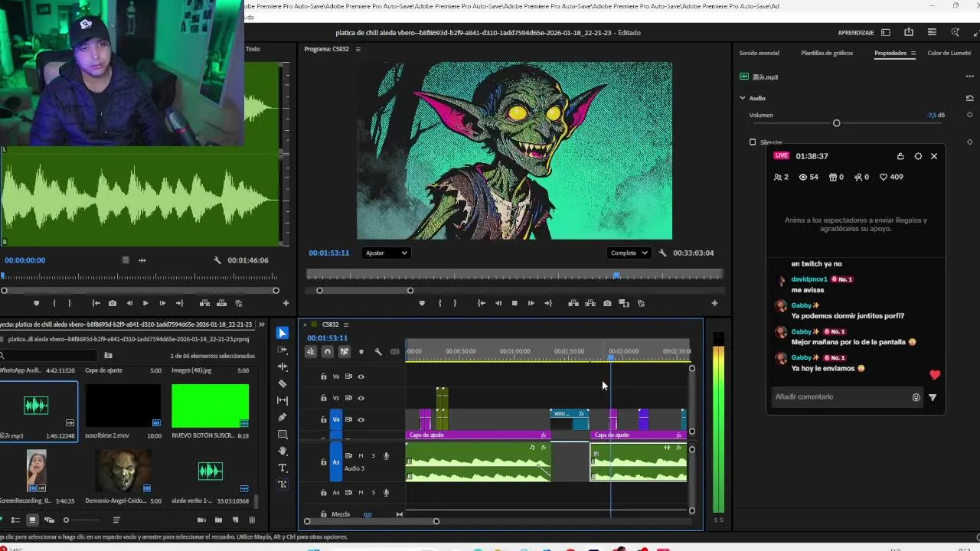This screenshot has height=551, width=980.
Task: Click Añadir comentario input field
Action: pos(841,397)
